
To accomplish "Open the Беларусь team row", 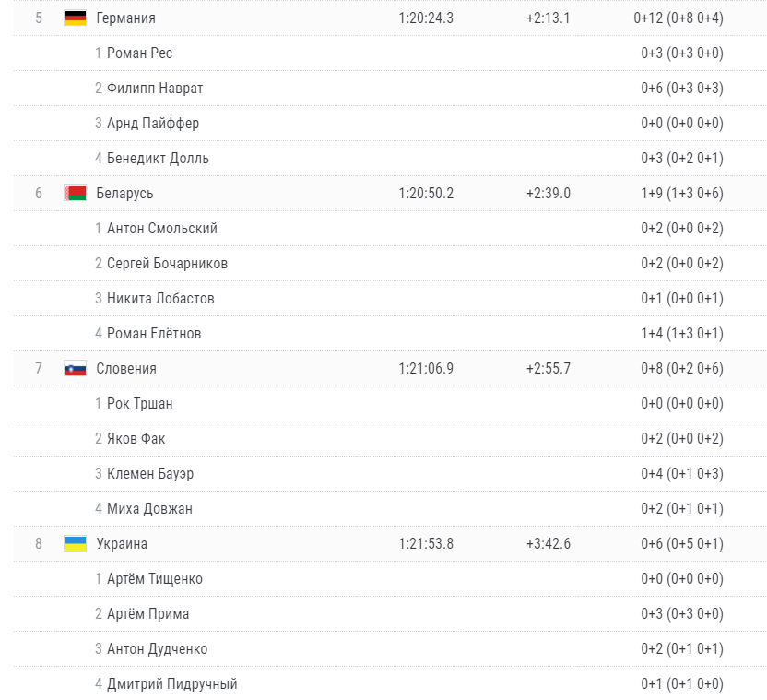I will tap(390, 194).
